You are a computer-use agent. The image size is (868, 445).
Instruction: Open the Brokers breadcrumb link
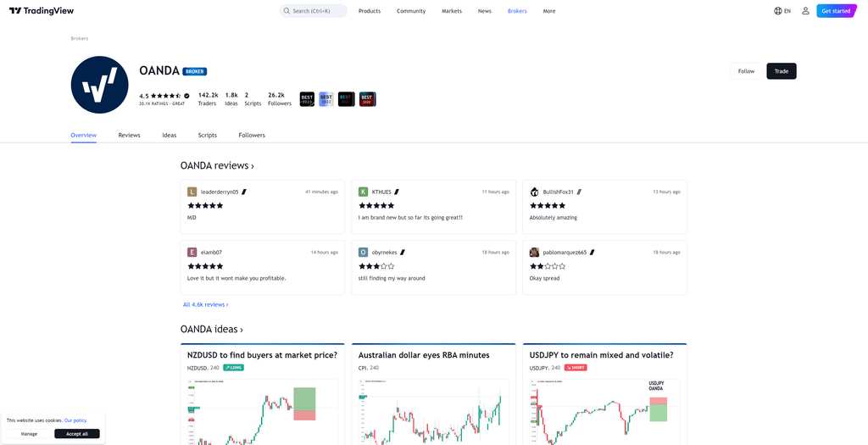[80, 39]
